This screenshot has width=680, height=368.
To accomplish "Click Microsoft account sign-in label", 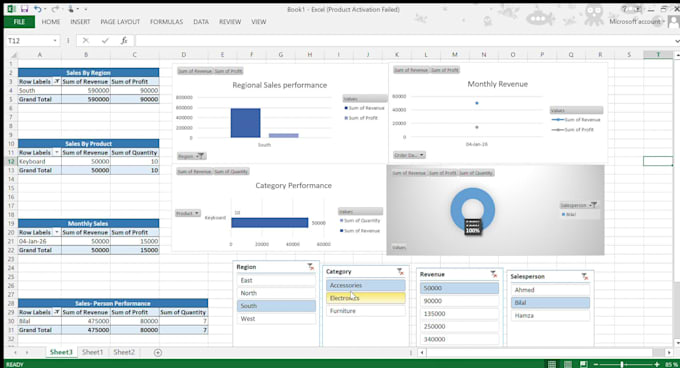I will (634, 22).
